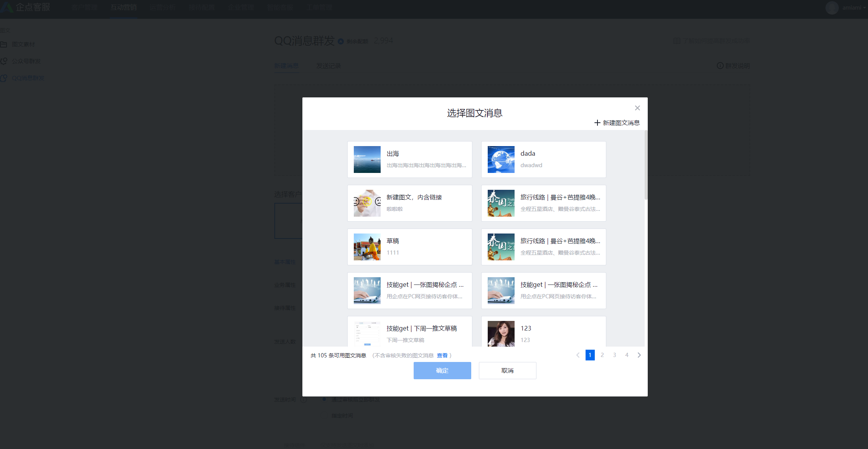868x449 pixels.
Task: Open 企业管理 in top navigation
Action: click(x=241, y=7)
